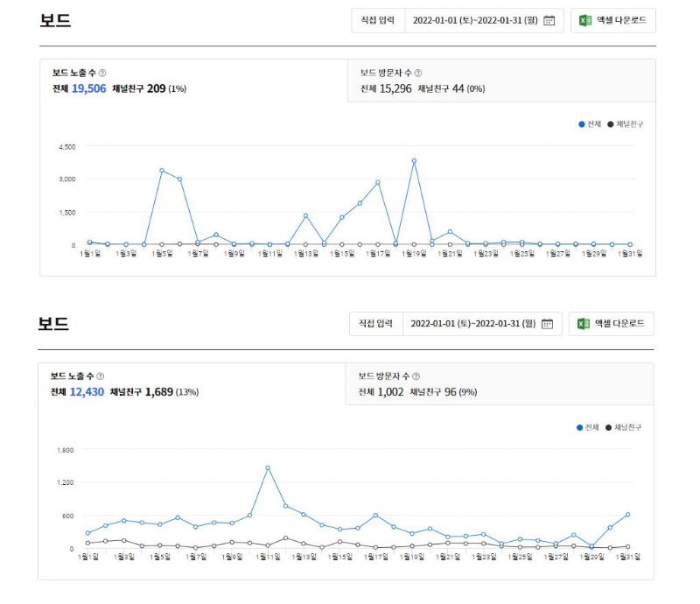The width and height of the screenshot is (700, 604).
Task: Open top 직접 입력 period selector
Action: click(378, 20)
